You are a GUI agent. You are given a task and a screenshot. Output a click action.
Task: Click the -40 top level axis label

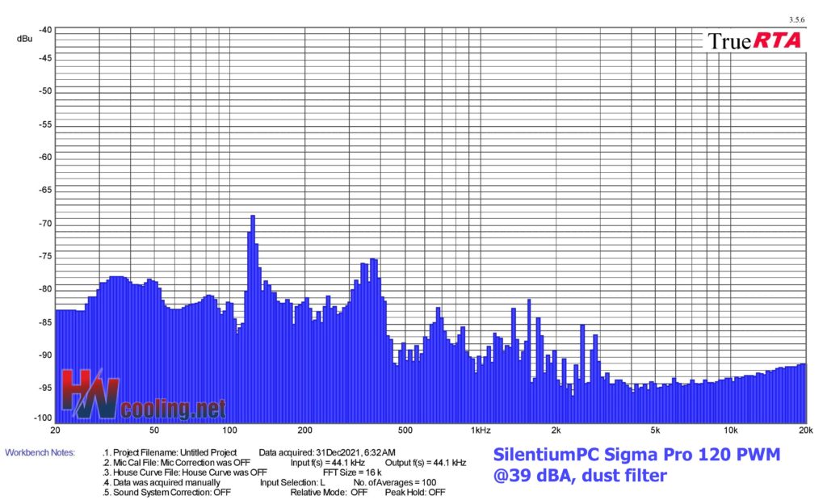tap(45, 30)
